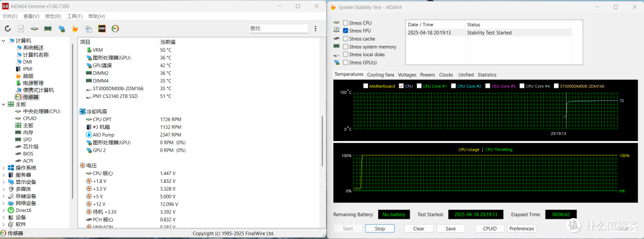Check CPU Core #1 legend checkbox

419,87
